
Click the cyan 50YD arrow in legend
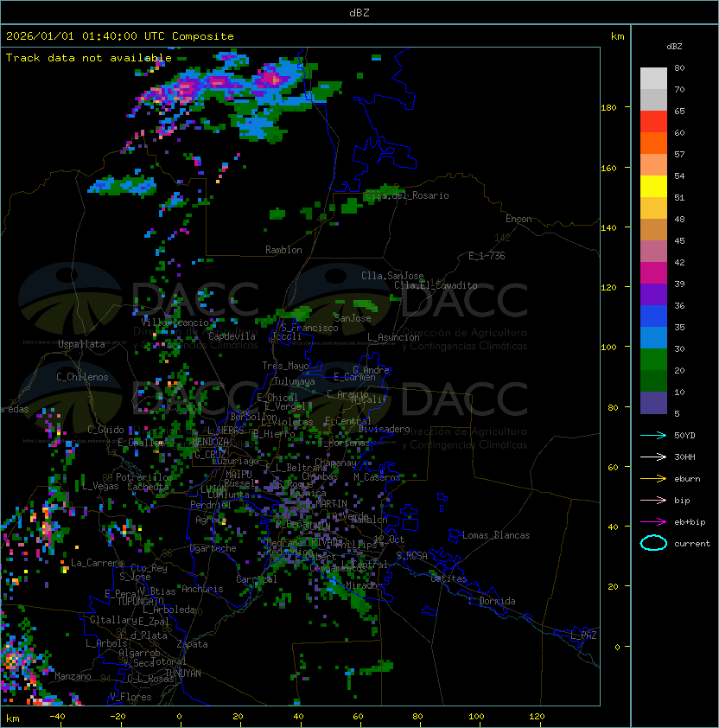(x=653, y=435)
